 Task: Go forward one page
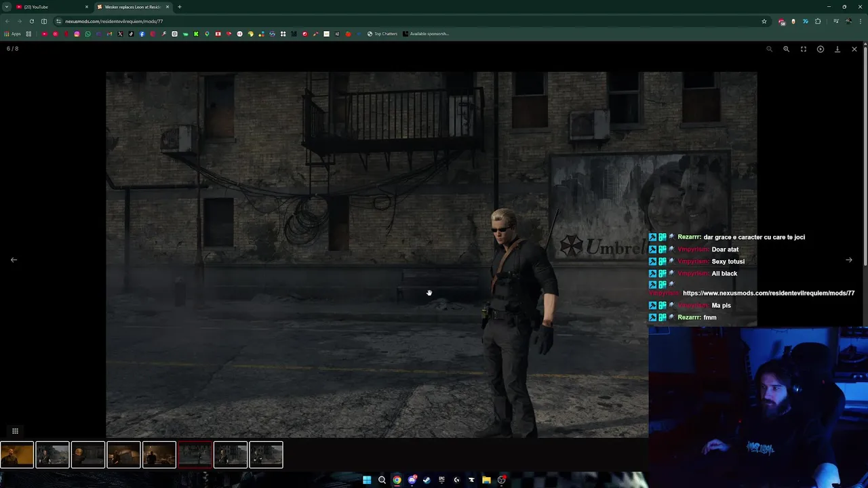click(19, 21)
